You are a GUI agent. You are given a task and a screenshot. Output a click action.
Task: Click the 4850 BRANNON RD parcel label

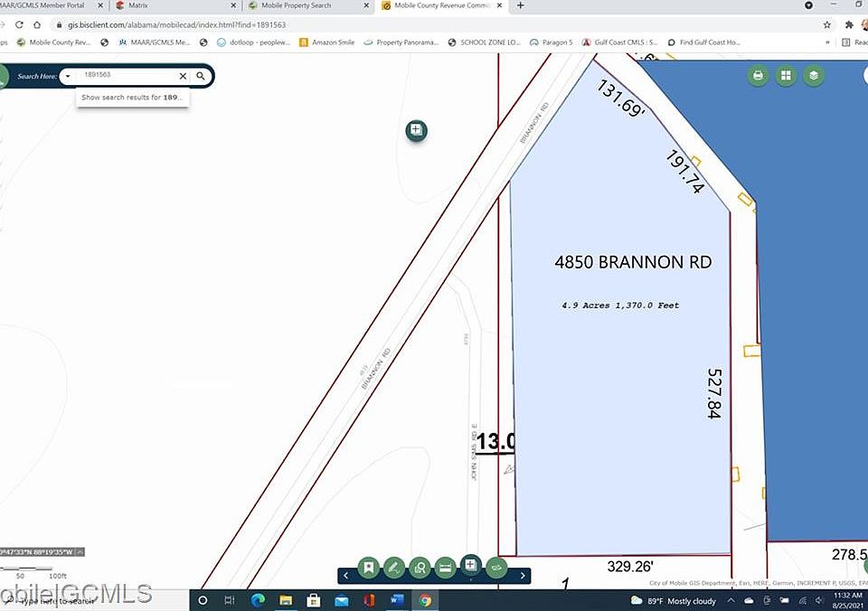click(633, 262)
